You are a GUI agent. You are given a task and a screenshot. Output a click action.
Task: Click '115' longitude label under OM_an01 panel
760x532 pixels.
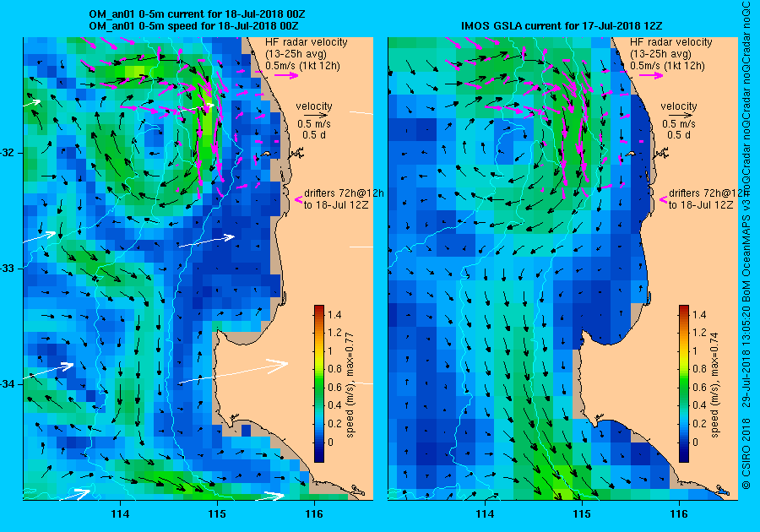click(x=217, y=514)
